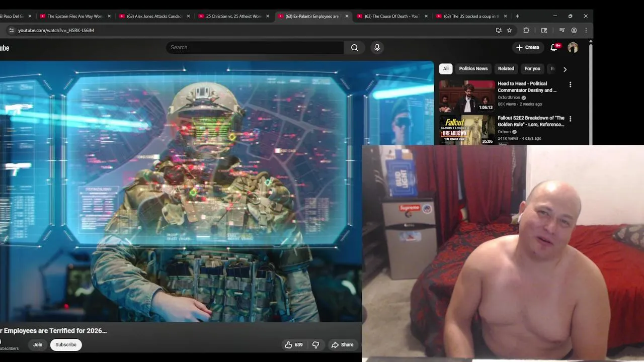The image size is (644, 362).
Task: Open a new browser tab
Action: point(517,16)
